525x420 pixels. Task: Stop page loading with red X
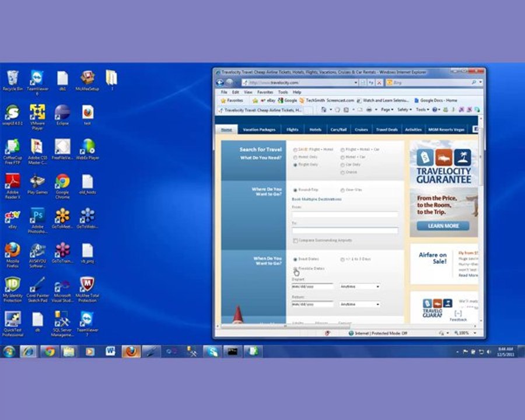coord(379,82)
